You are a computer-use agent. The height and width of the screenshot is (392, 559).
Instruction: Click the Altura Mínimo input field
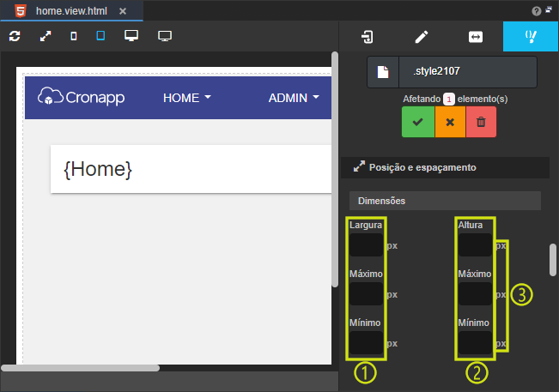[x=475, y=343]
